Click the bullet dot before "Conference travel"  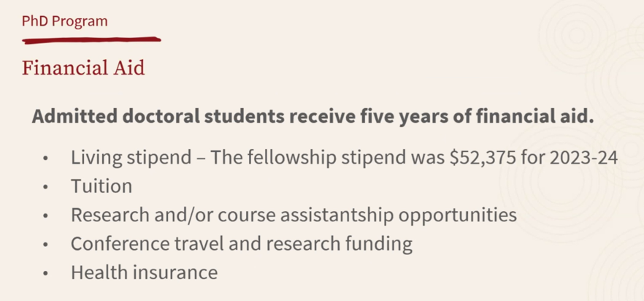click(47, 245)
